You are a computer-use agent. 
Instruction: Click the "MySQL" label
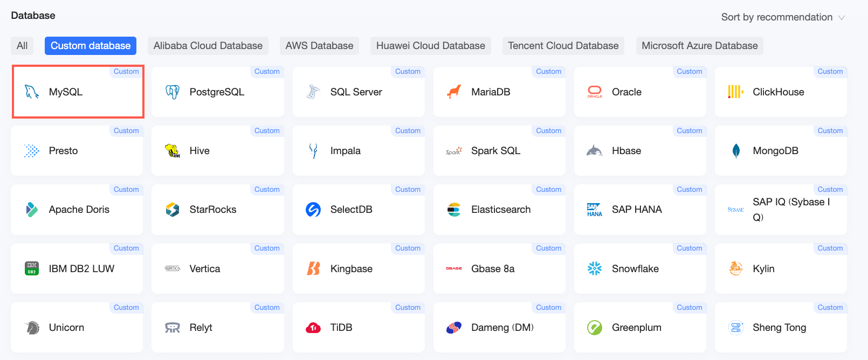click(x=66, y=92)
